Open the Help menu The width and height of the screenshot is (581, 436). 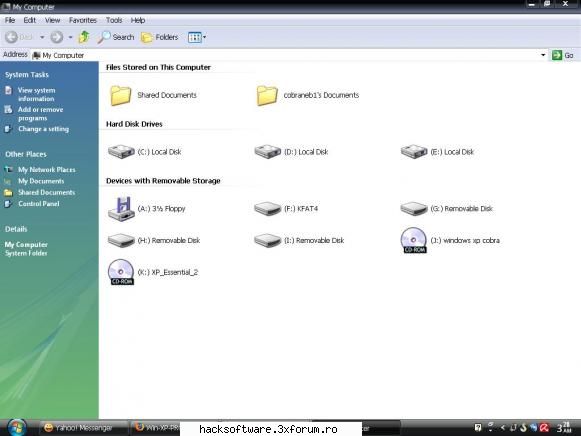tap(137, 20)
